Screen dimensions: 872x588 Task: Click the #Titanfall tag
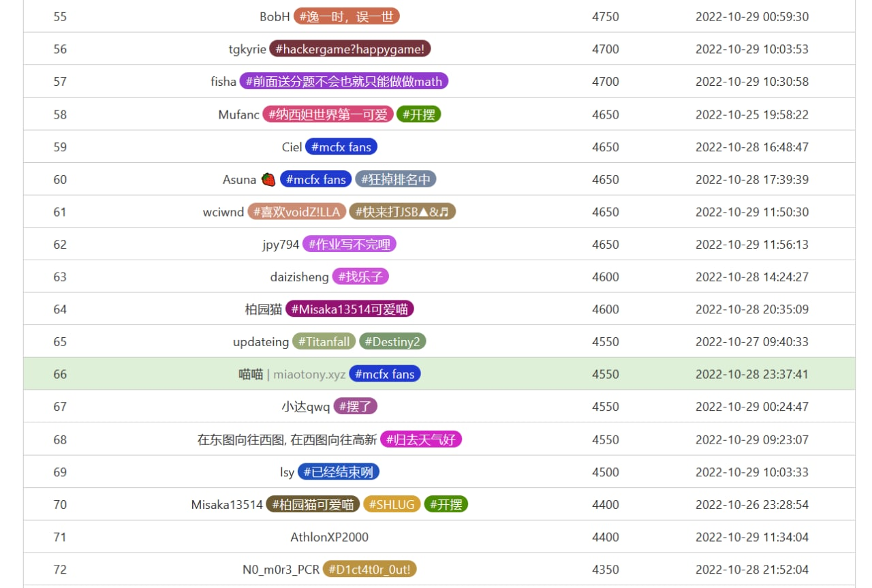pyautogui.click(x=324, y=342)
